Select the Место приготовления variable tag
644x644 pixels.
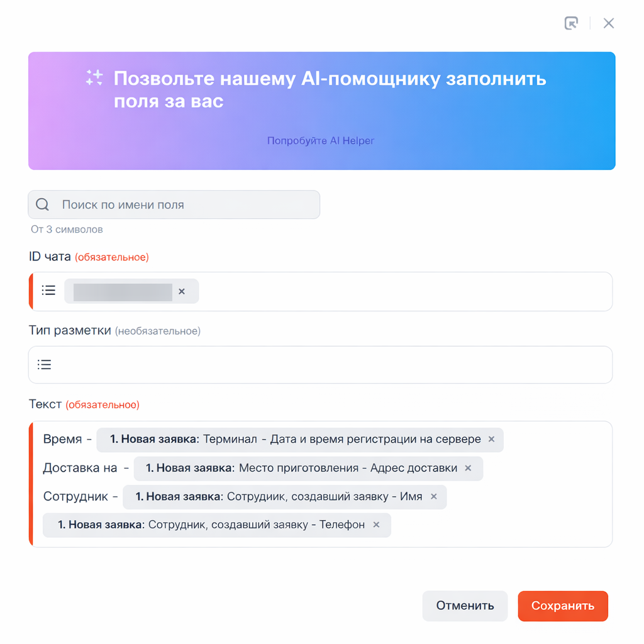point(301,468)
